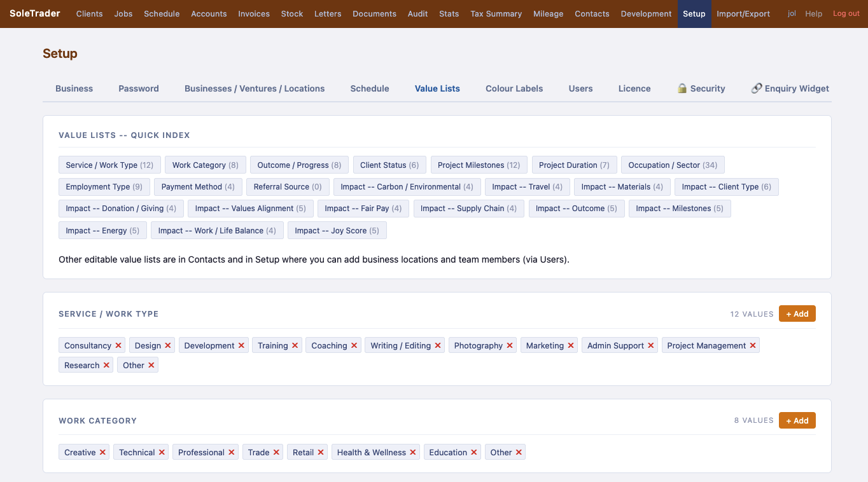This screenshot has width=868, height=482.
Task: Jump to Impact -- Work / Life Balance
Action: click(217, 231)
